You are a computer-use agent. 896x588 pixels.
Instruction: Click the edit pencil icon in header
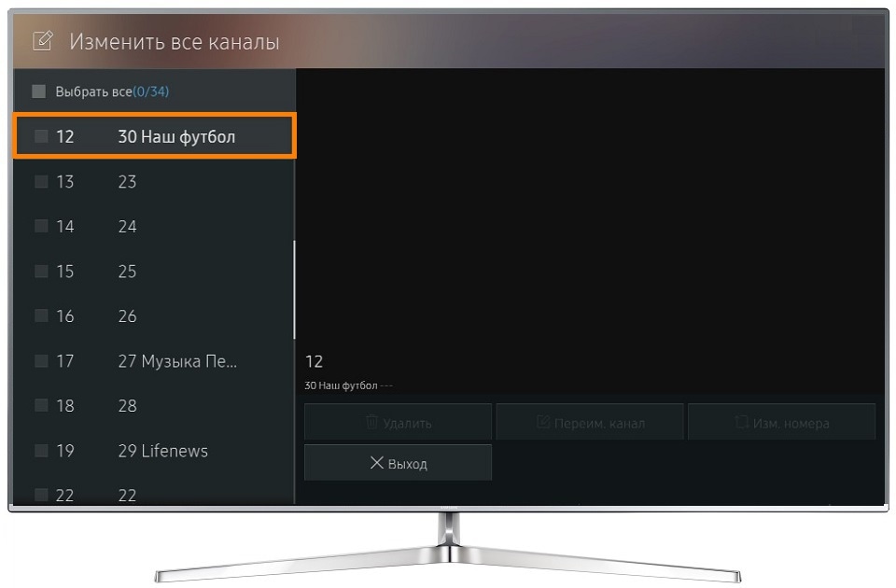[x=43, y=41]
